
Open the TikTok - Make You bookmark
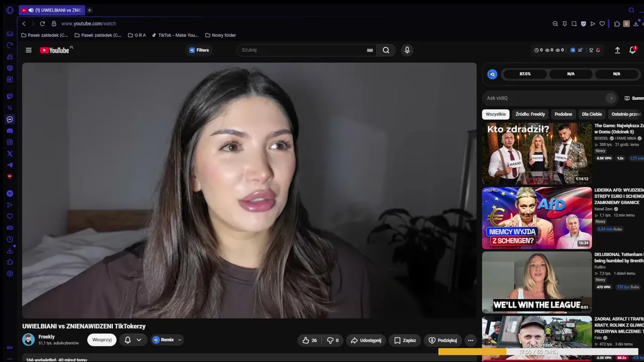click(x=175, y=35)
